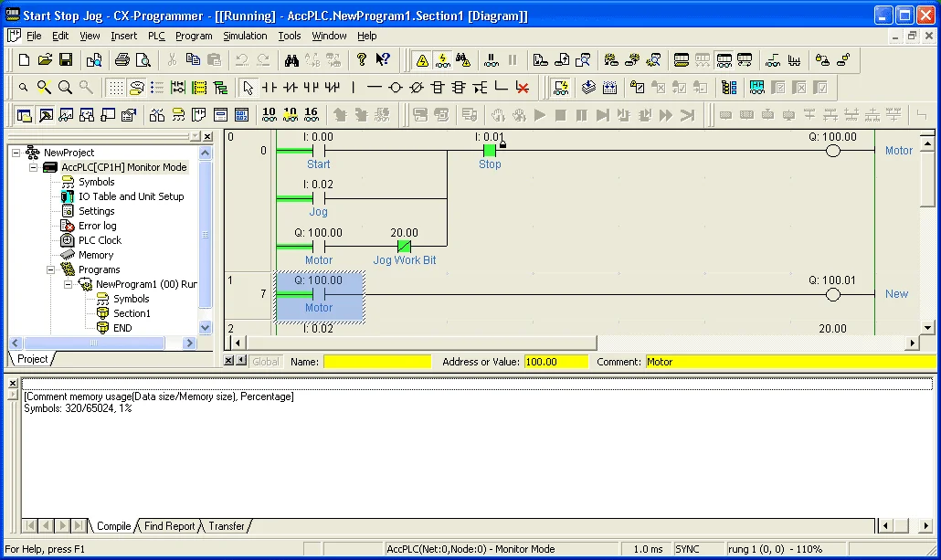Open Print Preview from the toolbar
The height and width of the screenshot is (560, 941).
coord(143,60)
